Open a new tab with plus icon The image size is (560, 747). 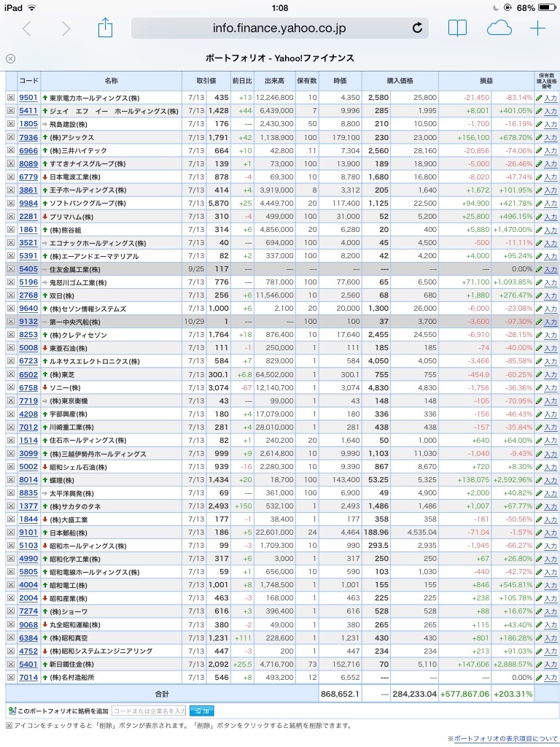pyautogui.click(x=537, y=28)
